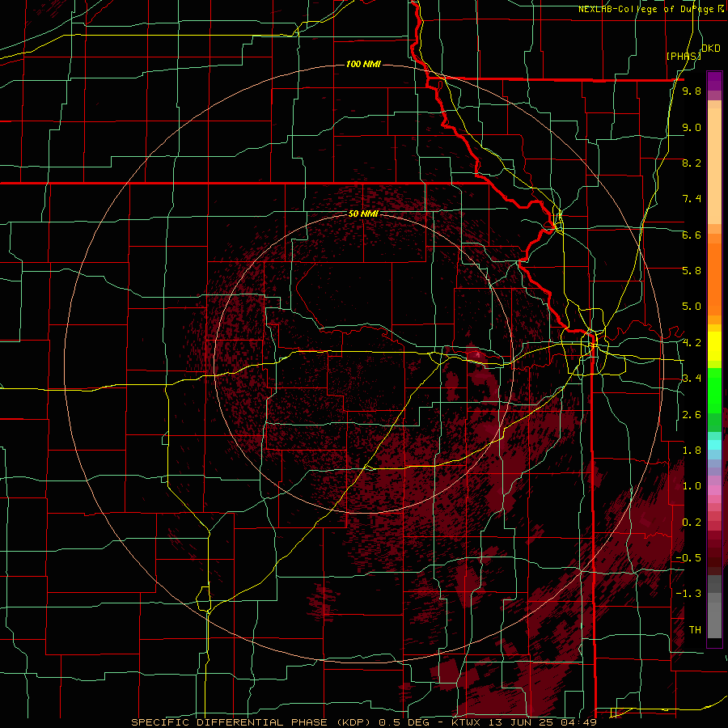Image resolution: width=728 pixels, height=728 pixels.
Task: Click the 50 NMI range ring label
Action: coord(363,214)
